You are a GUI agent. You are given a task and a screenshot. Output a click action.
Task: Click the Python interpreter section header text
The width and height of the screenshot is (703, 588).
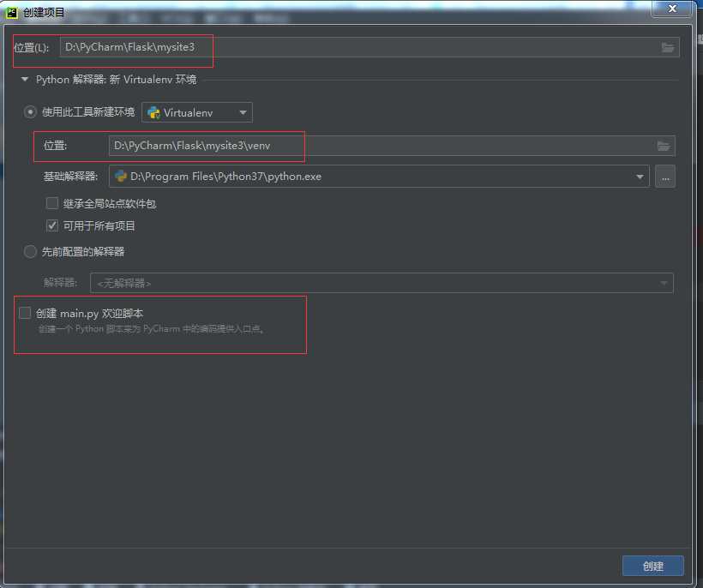pos(116,80)
